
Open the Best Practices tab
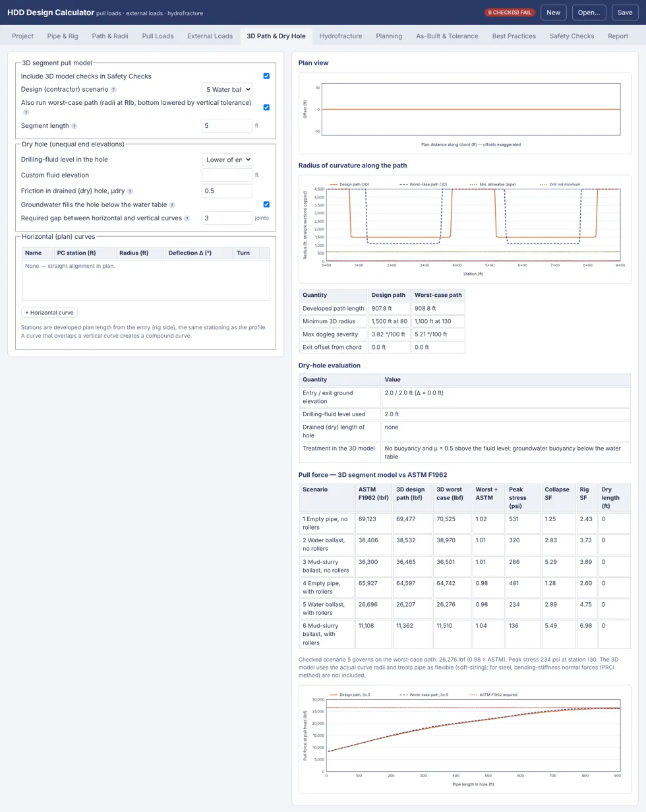pos(514,36)
